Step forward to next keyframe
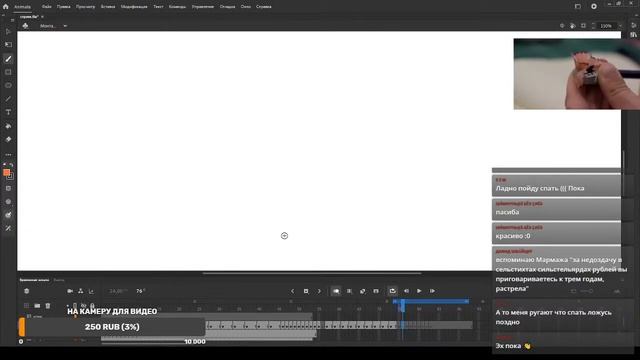The width and height of the screenshot is (640, 360). [319, 291]
